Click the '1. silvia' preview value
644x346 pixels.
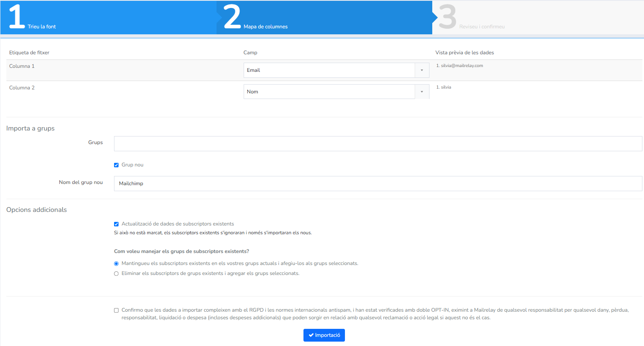click(444, 87)
